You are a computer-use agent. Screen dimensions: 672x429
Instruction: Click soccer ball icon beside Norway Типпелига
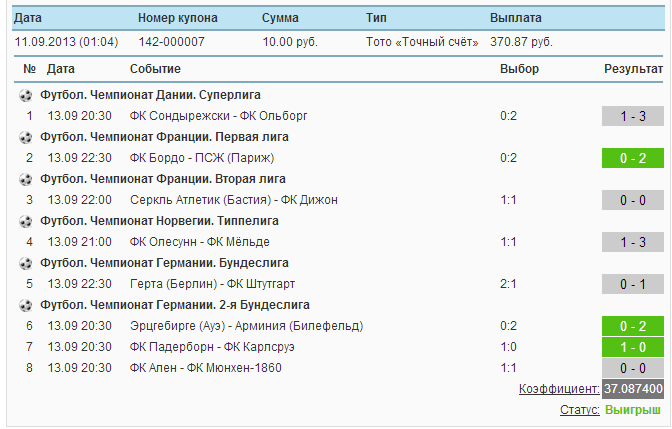coord(25,221)
